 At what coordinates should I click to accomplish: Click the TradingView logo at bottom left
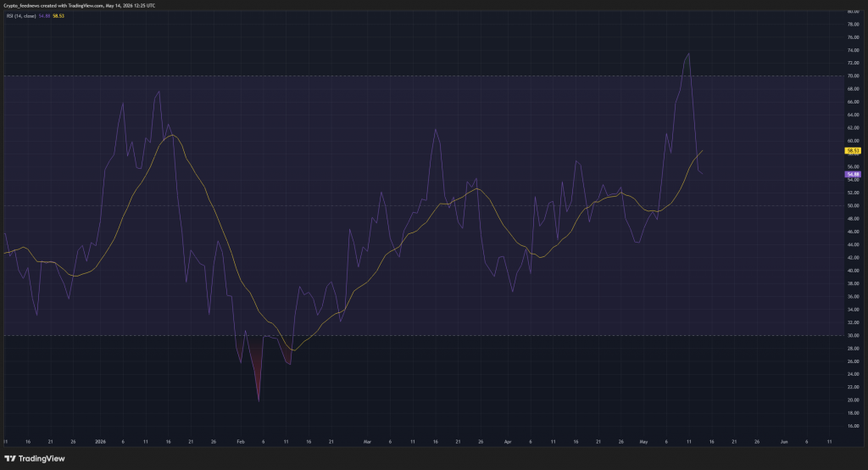(34, 458)
